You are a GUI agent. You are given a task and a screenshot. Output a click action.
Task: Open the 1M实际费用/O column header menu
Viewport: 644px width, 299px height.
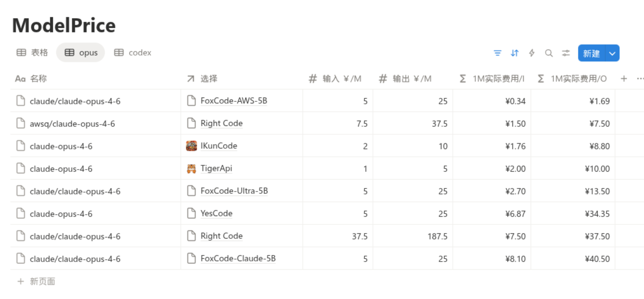click(x=578, y=79)
